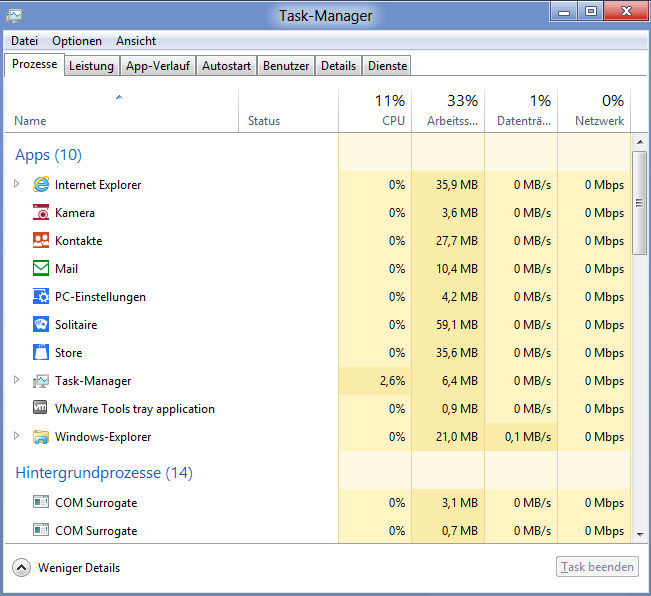Click the scrollbar up arrow
The height and width of the screenshot is (596, 651).
640,142
